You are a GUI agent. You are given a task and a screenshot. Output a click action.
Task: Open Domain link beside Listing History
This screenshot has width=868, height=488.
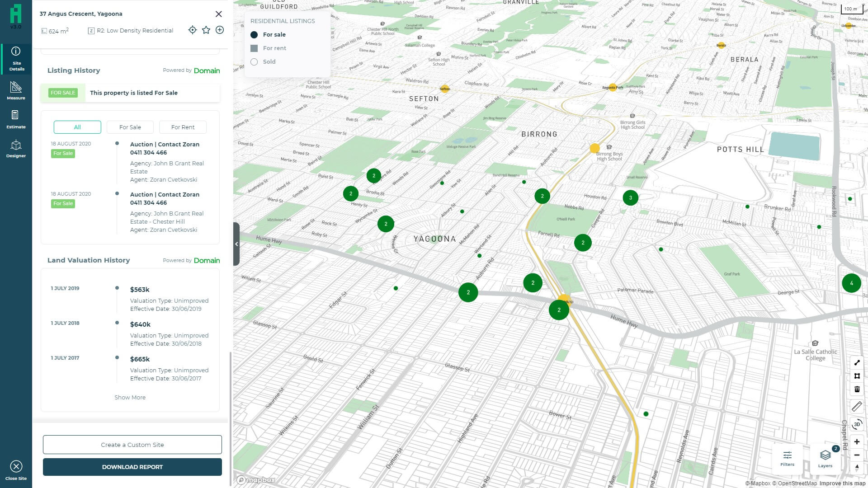[207, 70]
